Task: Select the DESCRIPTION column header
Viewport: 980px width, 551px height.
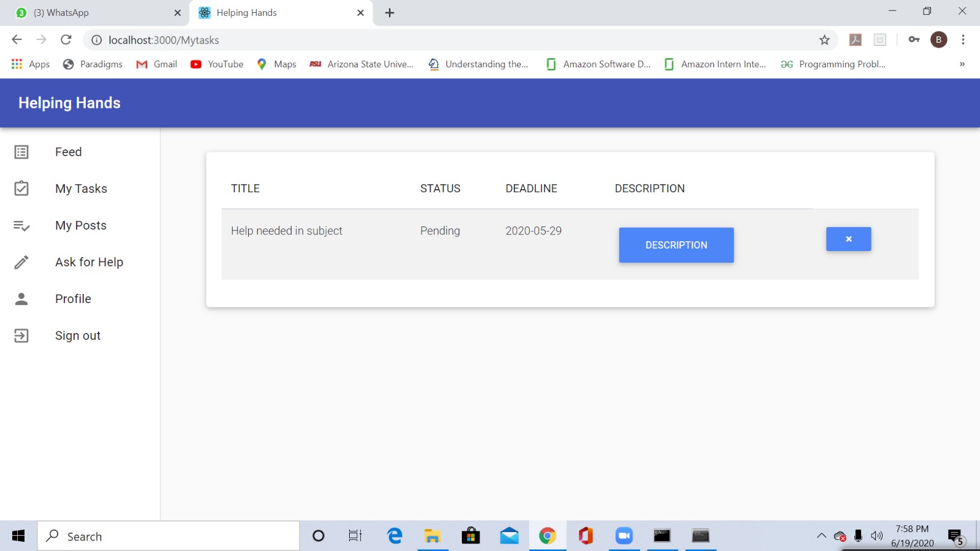Action: coord(649,189)
